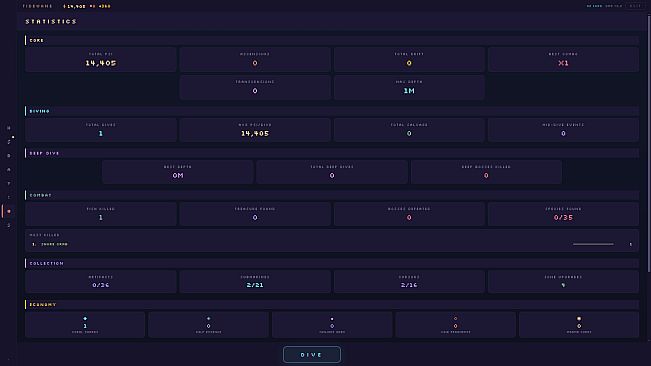Start a dive with the DIVE button
This screenshot has width=651, height=366.
tap(312, 355)
